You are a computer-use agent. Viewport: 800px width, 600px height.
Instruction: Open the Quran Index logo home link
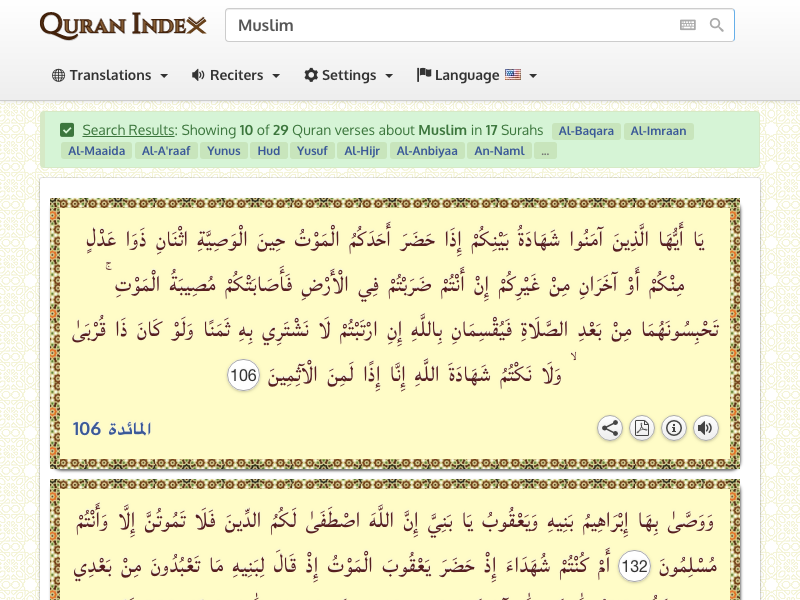123,26
